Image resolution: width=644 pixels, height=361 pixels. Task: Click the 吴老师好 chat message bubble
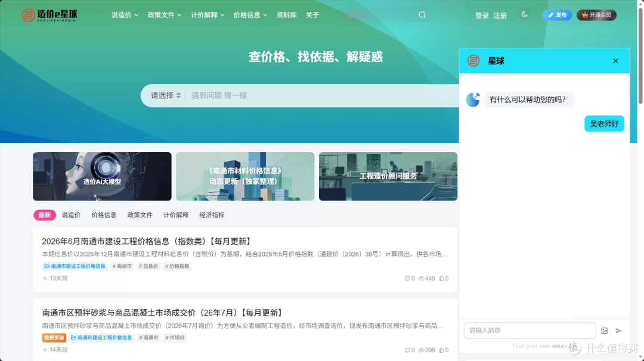[x=604, y=124]
